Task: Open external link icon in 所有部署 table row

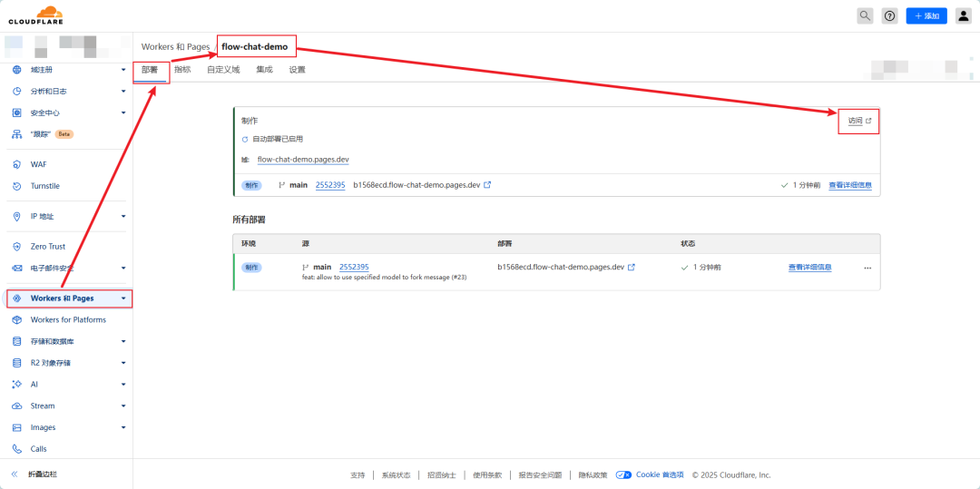Action: tap(632, 268)
